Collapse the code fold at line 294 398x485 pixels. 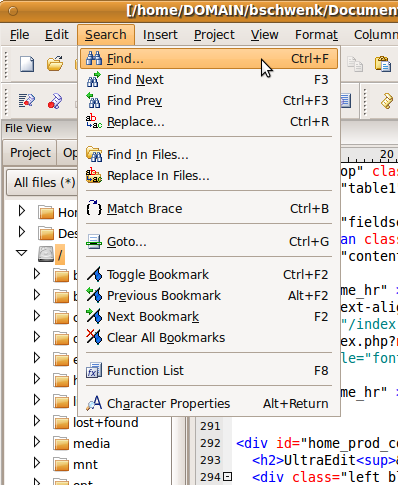click(x=227, y=477)
